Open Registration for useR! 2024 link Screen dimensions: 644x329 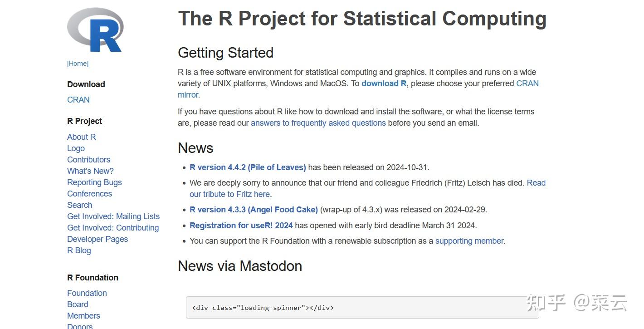pos(241,226)
